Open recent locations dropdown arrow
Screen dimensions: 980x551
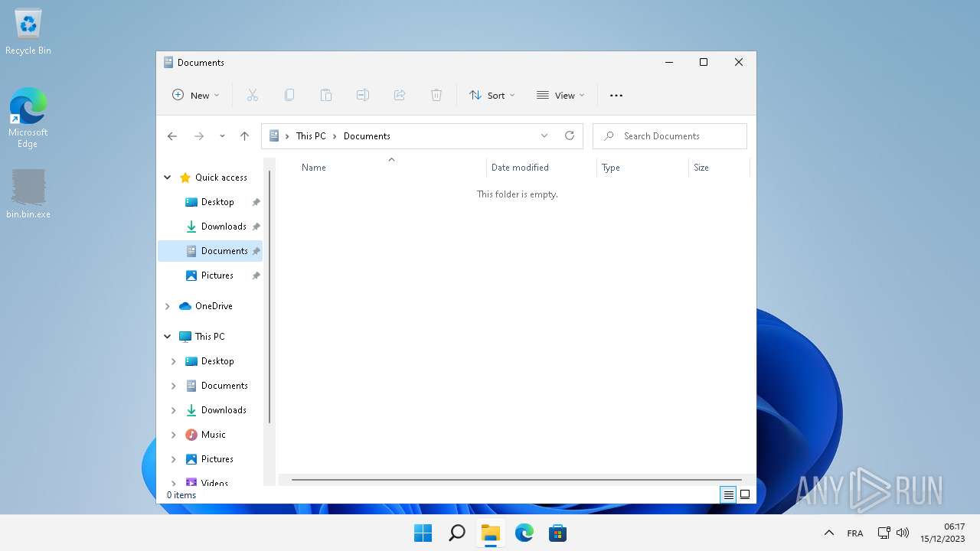click(x=222, y=136)
